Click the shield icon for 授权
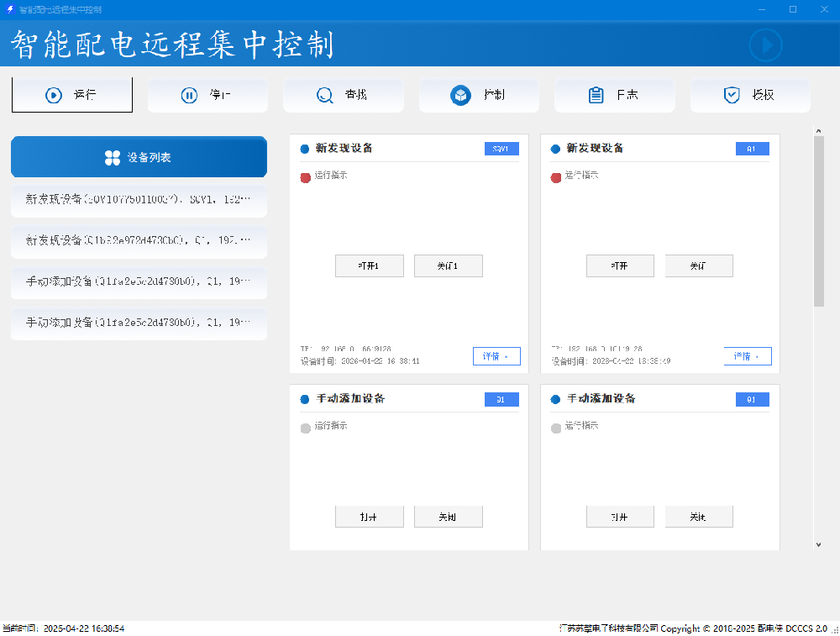This screenshot has height=636, width=840. [x=731, y=95]
